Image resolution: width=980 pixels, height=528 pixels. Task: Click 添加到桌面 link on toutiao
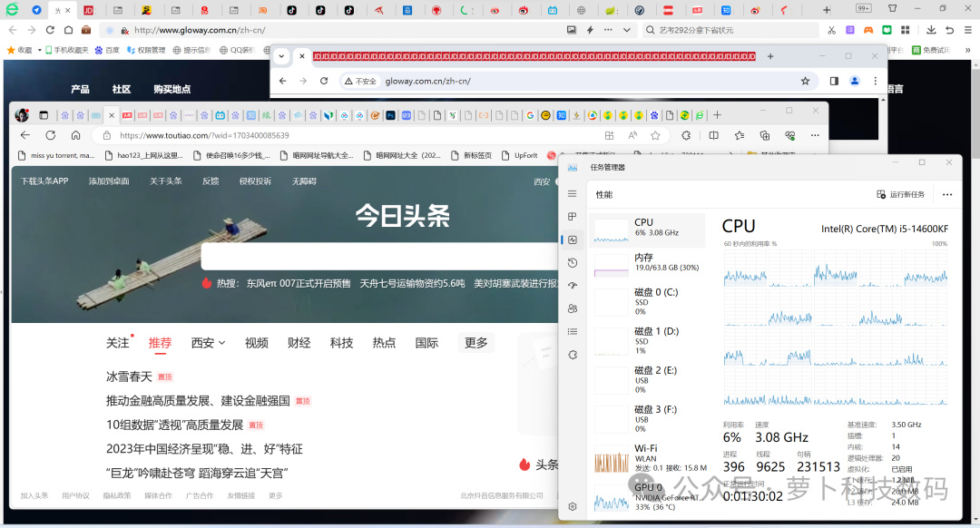(109, 181)
